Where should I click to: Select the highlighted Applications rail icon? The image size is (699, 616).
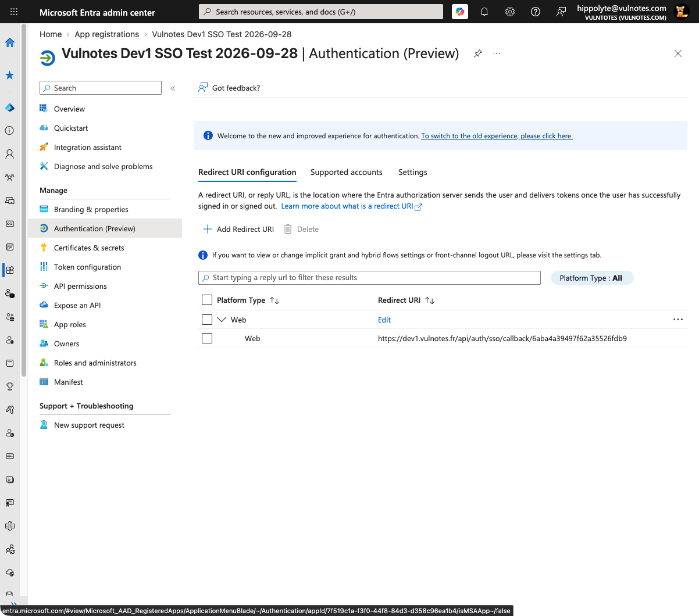click(x=10, y=270)
